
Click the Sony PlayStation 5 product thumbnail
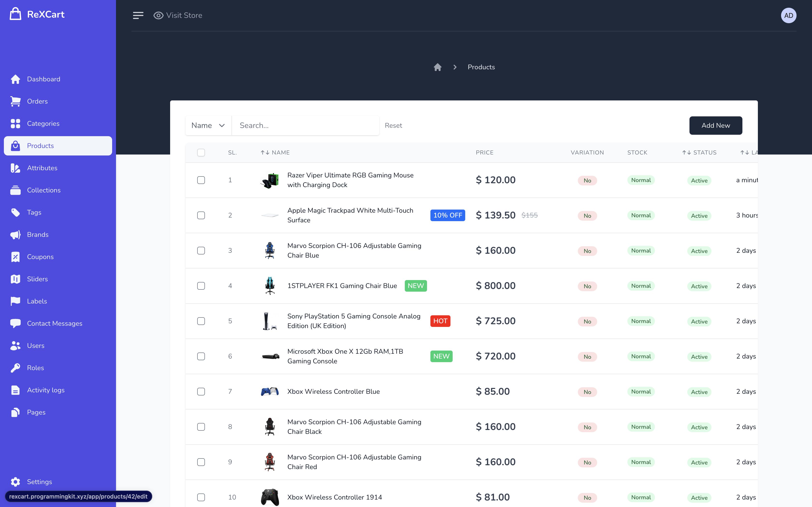click(x=270, y=321)
